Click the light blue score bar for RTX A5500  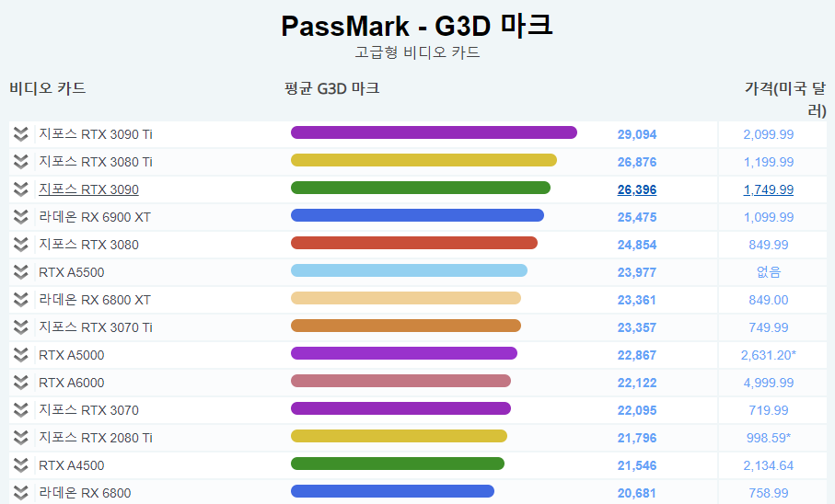point(409,271)
